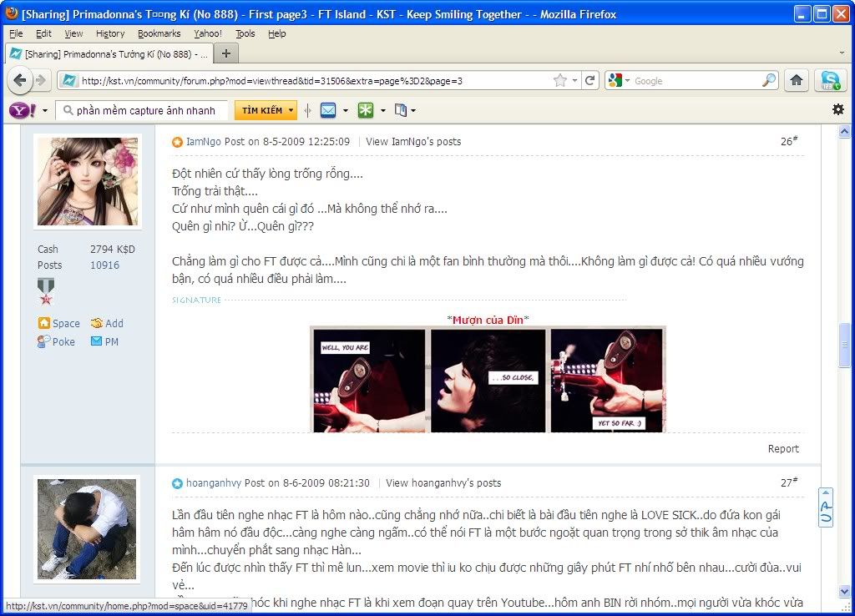The width and height of the screenshot is (855, 616).
Task: Click the page icon on the Yahoo toolbar
Action: 401,111
